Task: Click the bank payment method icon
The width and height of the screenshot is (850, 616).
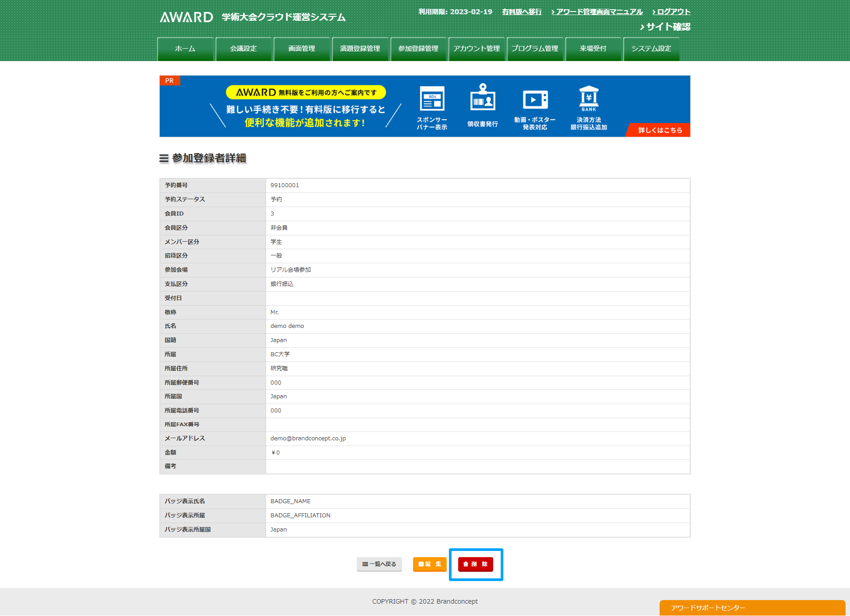Action: [589, 98]
